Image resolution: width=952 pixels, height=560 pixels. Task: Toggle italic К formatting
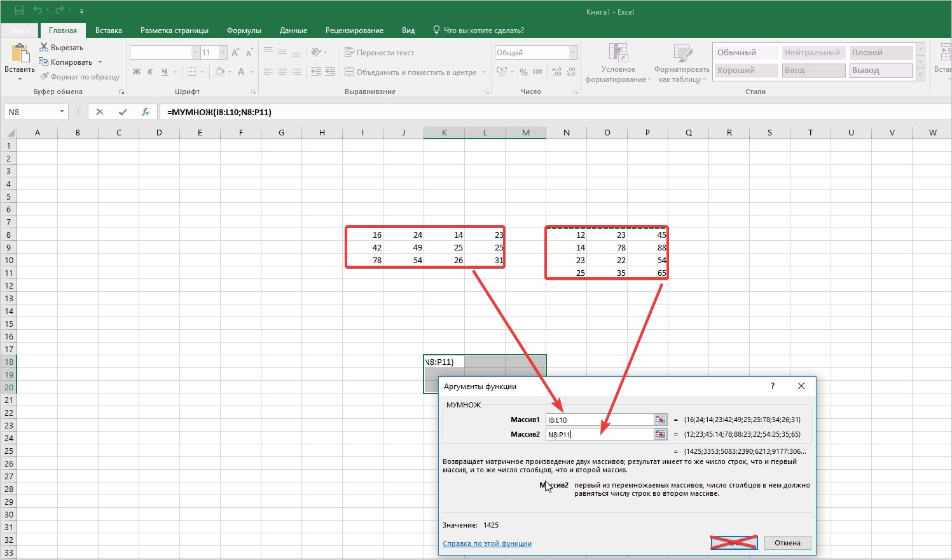(151, 72)
